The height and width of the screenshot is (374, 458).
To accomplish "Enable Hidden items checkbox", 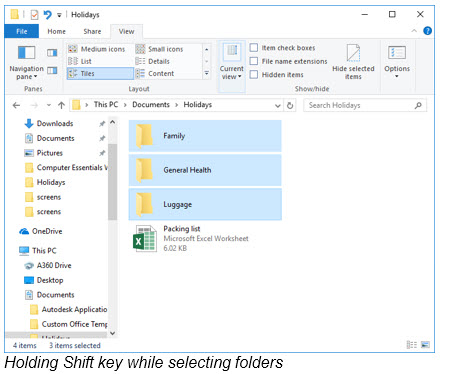I will (x=254, y=74).
